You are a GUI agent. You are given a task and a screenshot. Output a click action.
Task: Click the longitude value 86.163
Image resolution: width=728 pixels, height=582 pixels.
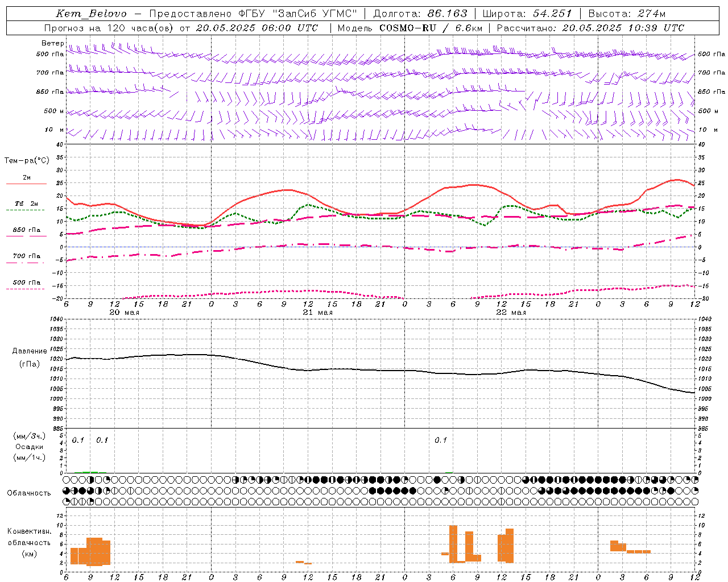point(447,14)
